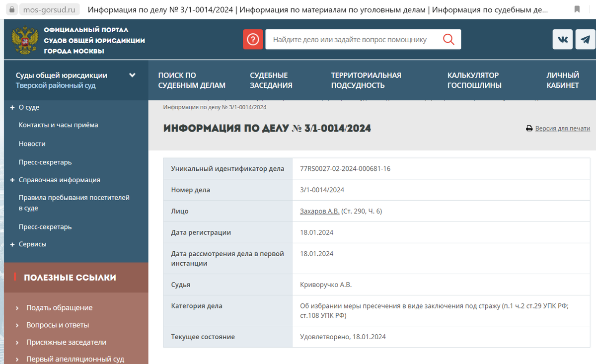Click the VK social network icon
596x364 pixels.
(562, 39)
